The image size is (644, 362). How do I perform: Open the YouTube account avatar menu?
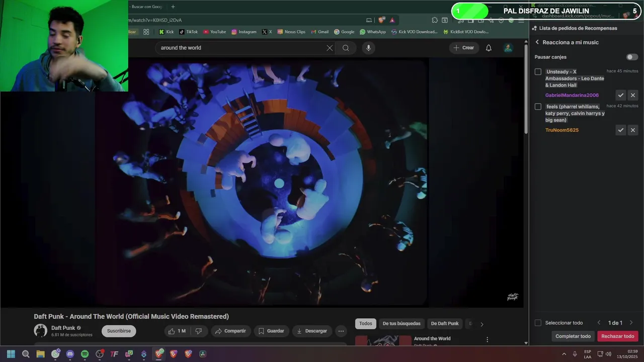coord(508,48)
